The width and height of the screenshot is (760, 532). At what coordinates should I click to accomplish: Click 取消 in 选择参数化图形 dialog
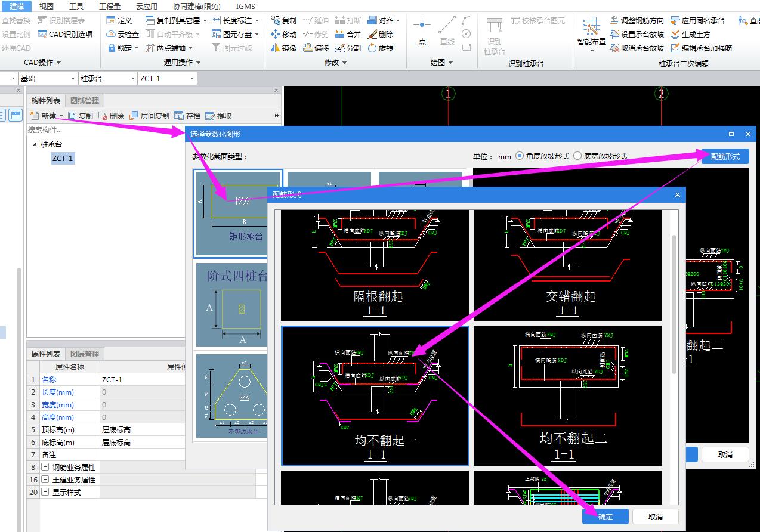[x=725, y=454]
